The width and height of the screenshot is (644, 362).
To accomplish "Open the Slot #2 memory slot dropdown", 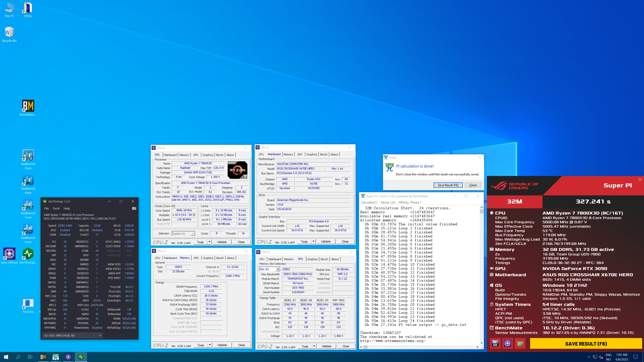I will coord(269,269).
